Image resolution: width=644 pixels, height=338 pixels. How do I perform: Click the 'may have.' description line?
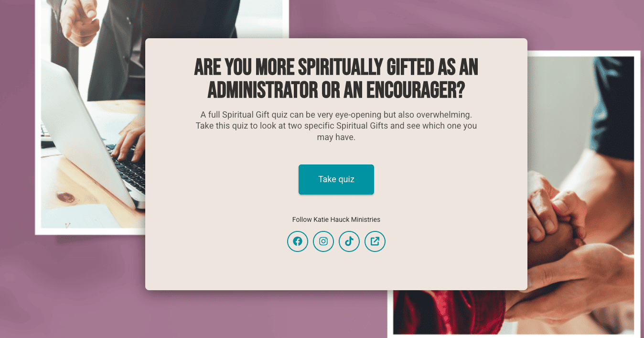click(336, 137)
